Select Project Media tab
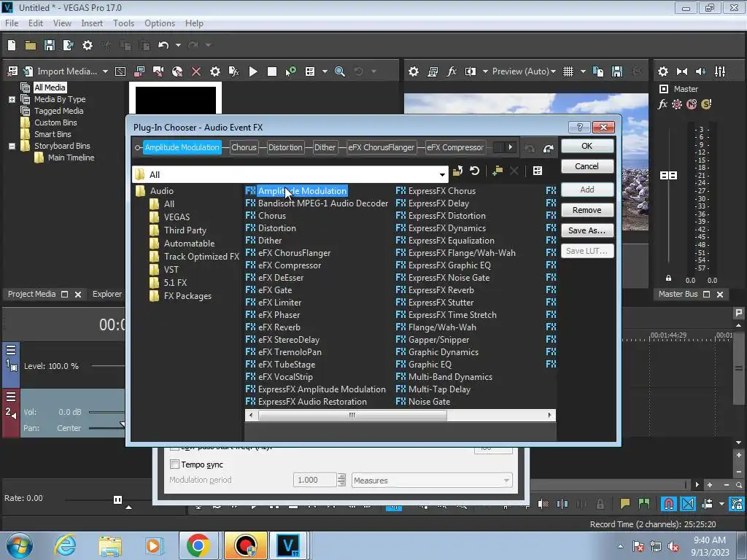Image resolution: width=747 pixels, height=560 pixels. pyautogui.click(x=32, y=294)
